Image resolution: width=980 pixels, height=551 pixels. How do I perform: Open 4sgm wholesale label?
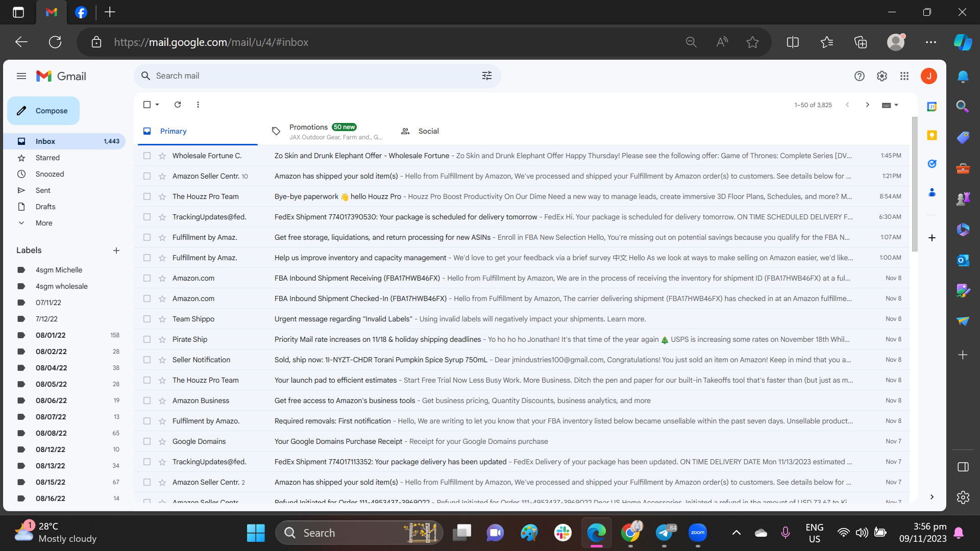pyautogui.click(x=61, y=286)
